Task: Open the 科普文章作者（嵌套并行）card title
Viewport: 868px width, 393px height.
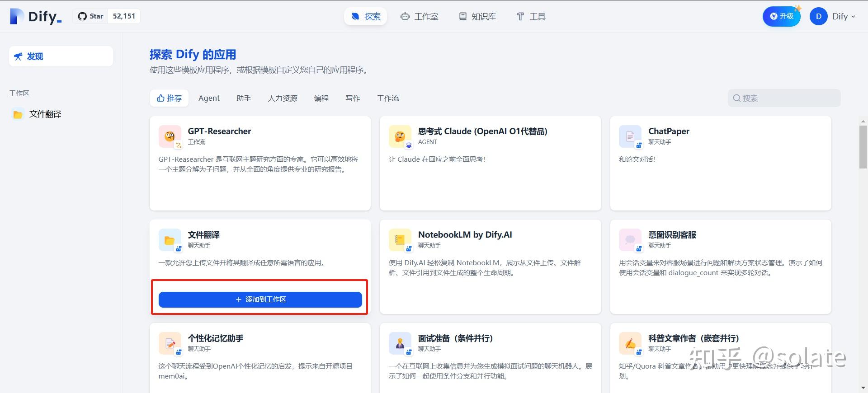Action: click(x=693, y=338)
